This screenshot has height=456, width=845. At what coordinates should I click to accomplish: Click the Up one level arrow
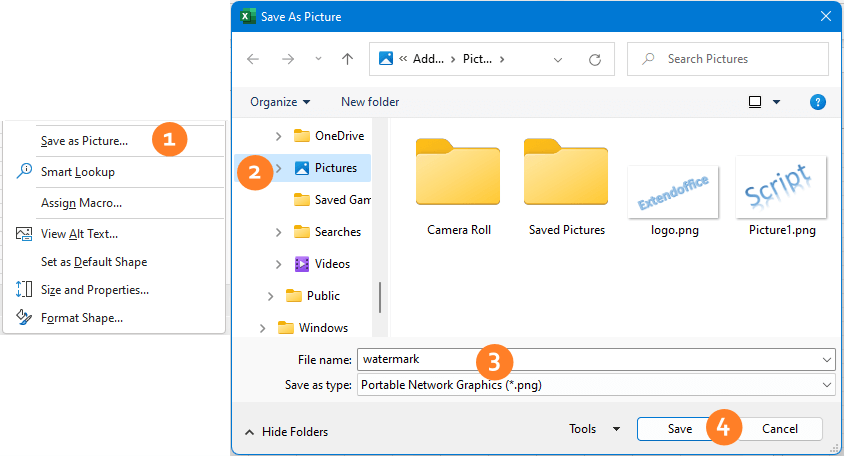pyautogui.click(x=347, y=59)
